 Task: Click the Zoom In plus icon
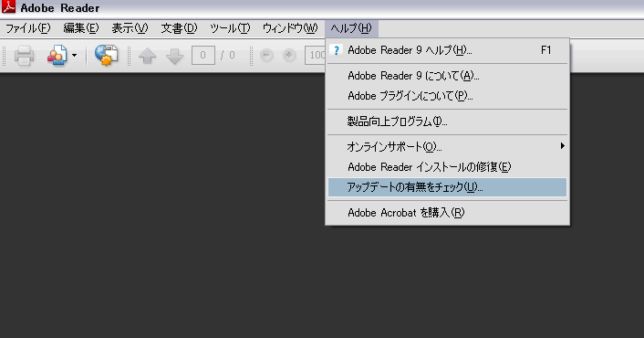tap(289, 55)
